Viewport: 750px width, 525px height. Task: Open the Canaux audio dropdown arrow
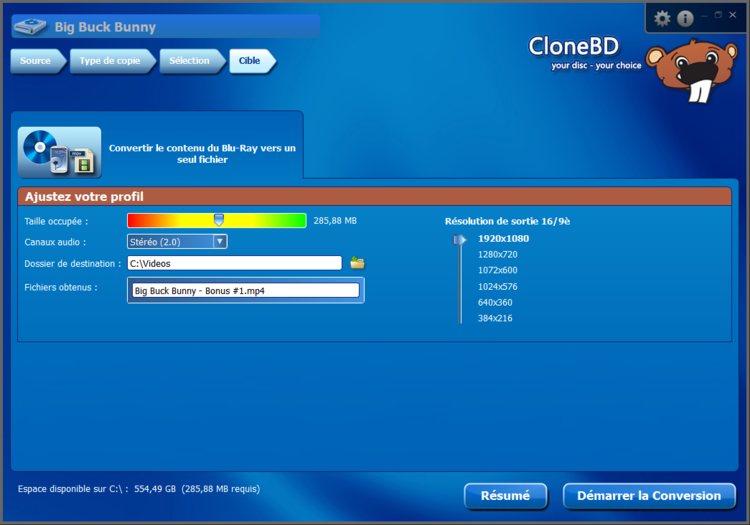tap(220, 241)
